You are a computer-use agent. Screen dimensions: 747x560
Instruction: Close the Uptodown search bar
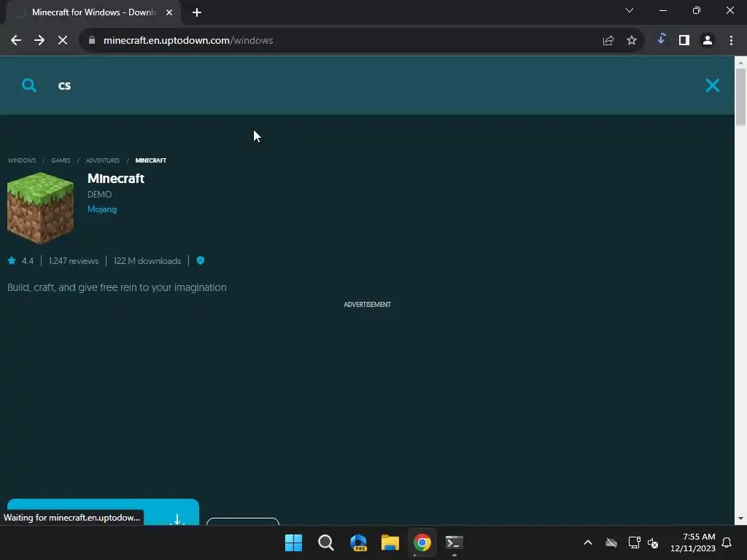pyautogui.click(x=712, y=85)
